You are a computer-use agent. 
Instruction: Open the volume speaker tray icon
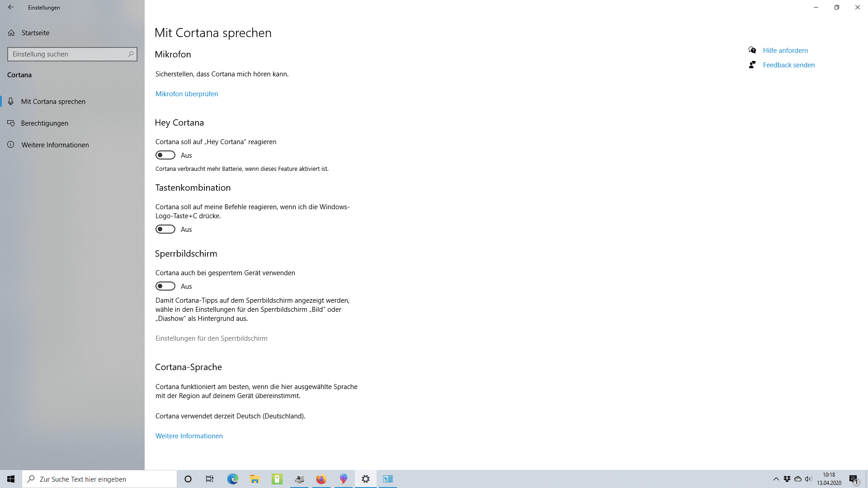tap(808, 479)
